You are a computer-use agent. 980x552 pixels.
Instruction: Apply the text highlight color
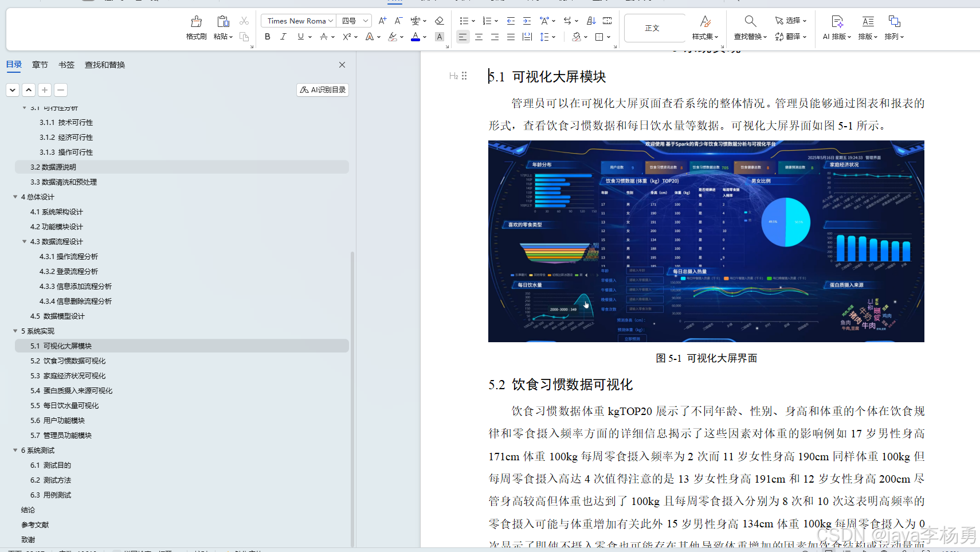[x=393, y=37]
